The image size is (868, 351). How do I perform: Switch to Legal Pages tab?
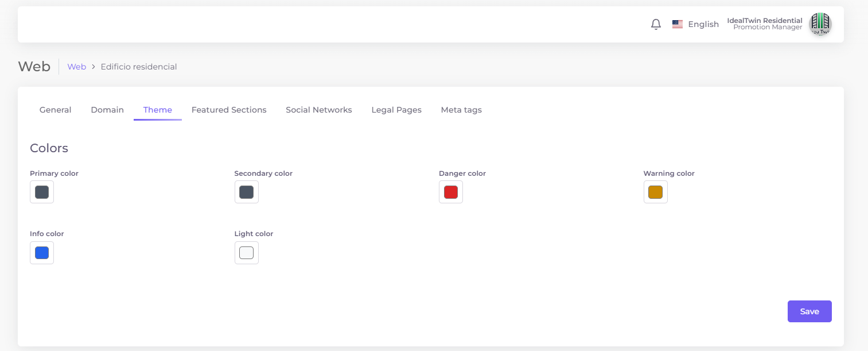click(x=396, y=110)
